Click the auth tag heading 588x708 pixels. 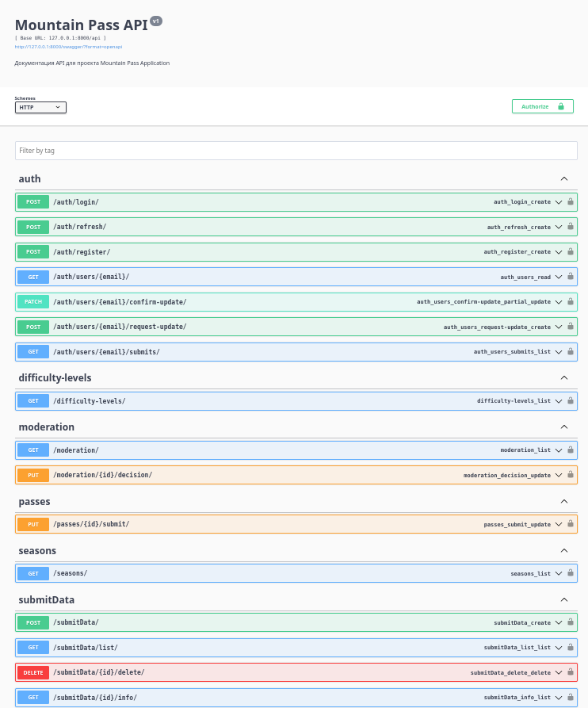pyautogui.click(x=30, y=179)
